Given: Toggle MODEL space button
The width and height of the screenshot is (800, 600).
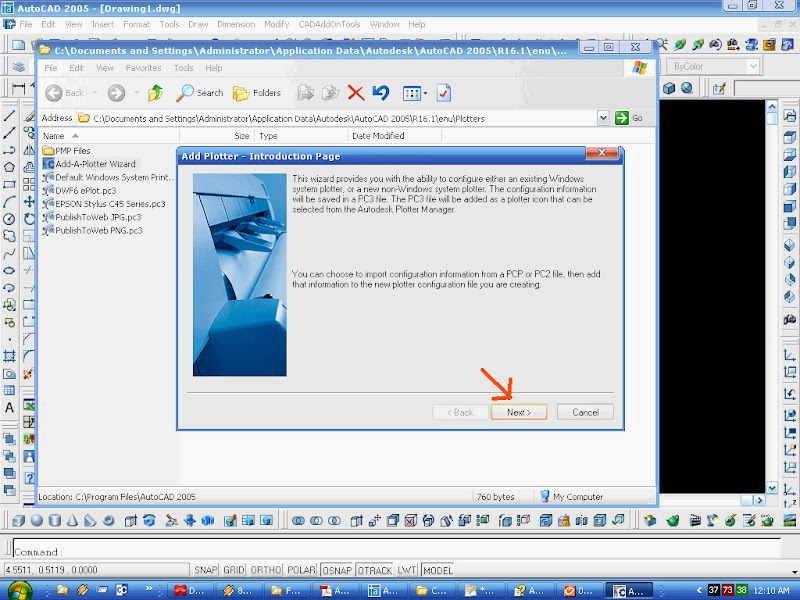Looking at the screenshot, I should click(438, 570).
